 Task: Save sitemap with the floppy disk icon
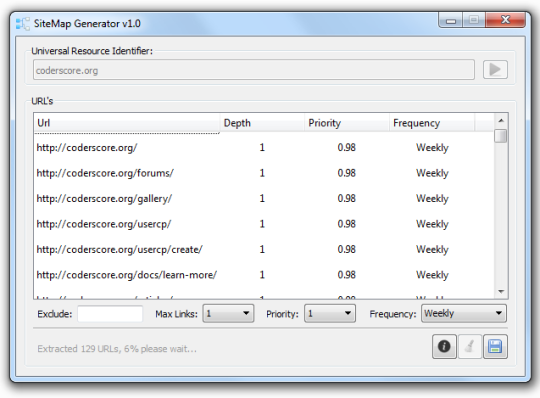[x=495, y=346]
